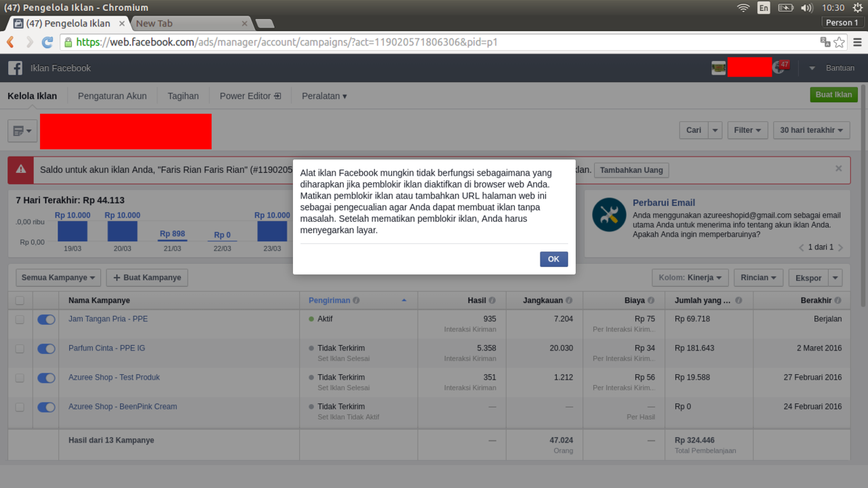Click Perbarui Email link
The image size is (868, 488).
pos(664,203)
